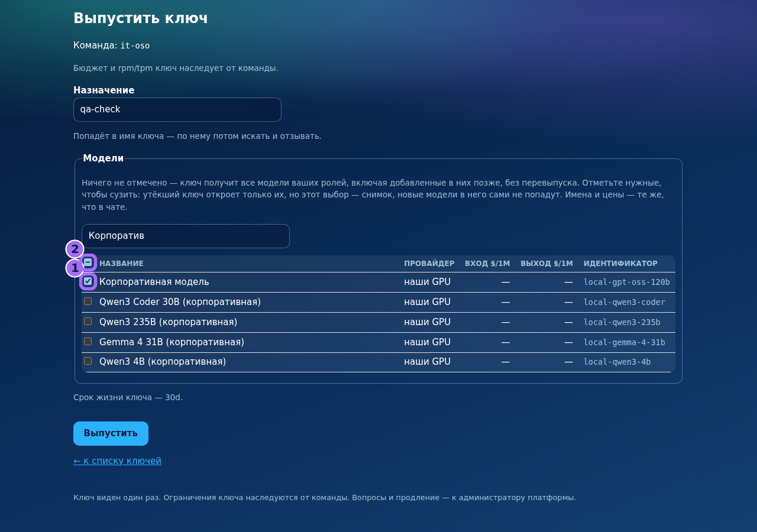Image resolution: width=757 pixels, height=532 pixels.
Task: Click identifier local-gemma-4-31b
Action: [625, 342]
